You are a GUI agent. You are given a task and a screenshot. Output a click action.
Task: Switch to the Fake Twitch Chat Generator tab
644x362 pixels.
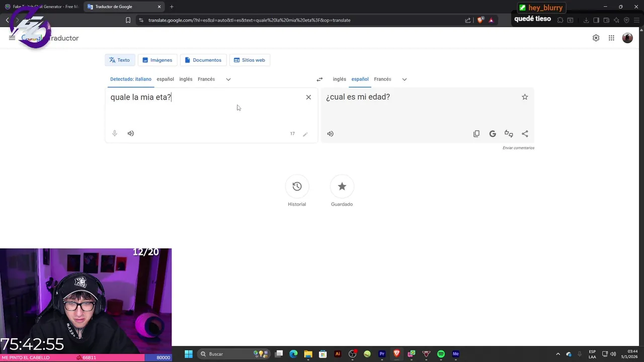(41, 7)
